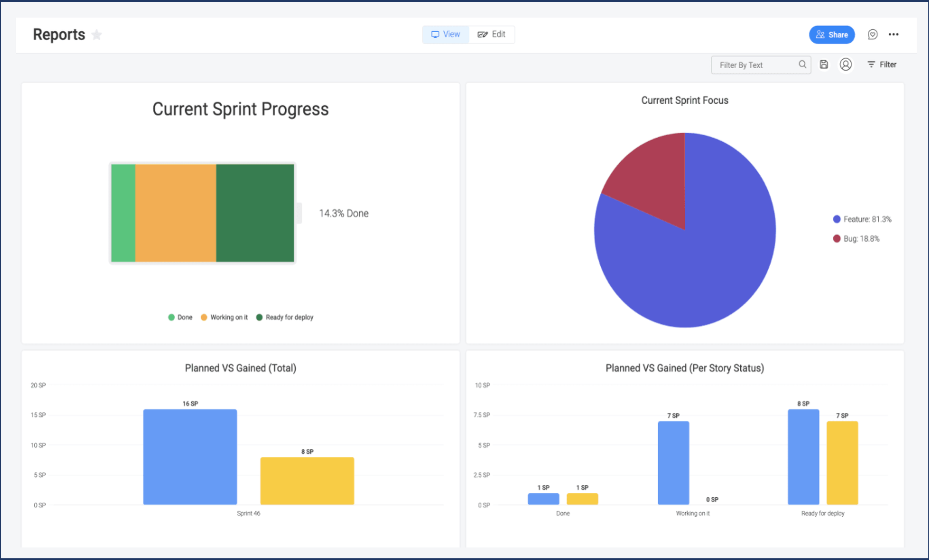Click the save filter view icon

[824, 64]
